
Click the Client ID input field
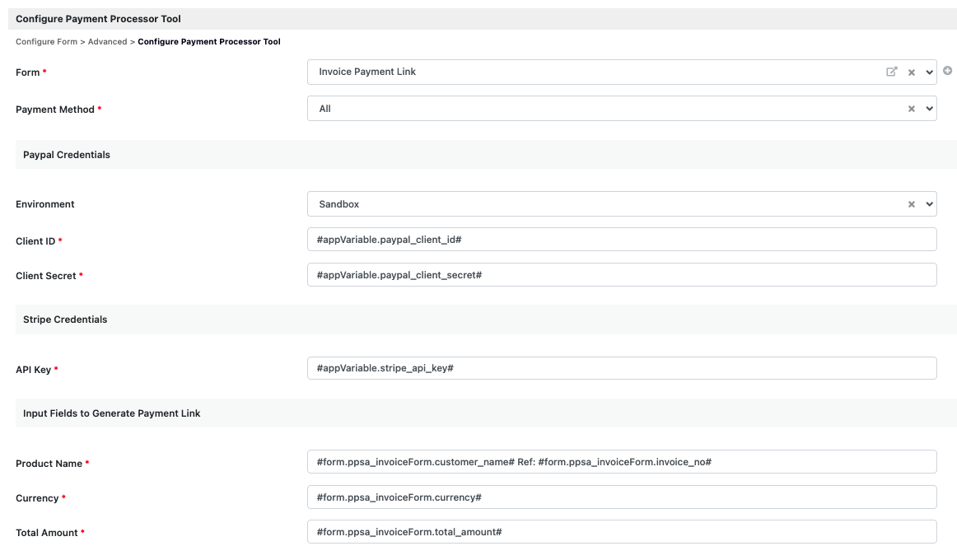621,239
